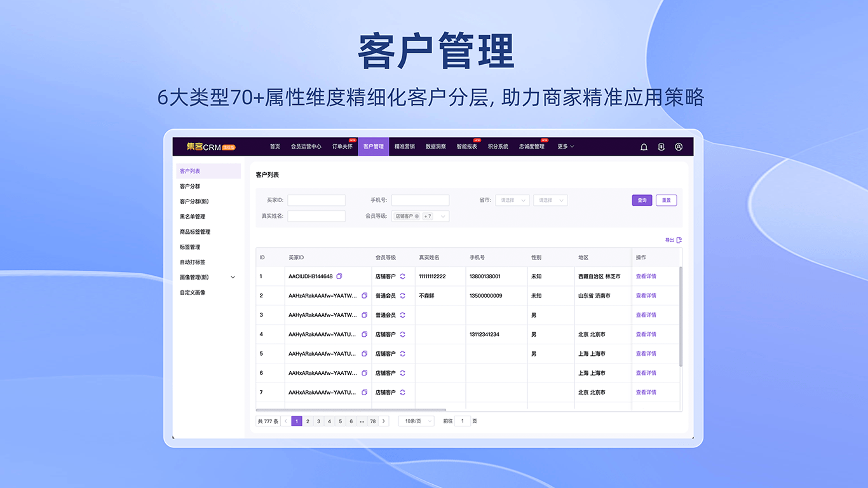Copy the buyer ID in row 7

(x=365, y=393)
